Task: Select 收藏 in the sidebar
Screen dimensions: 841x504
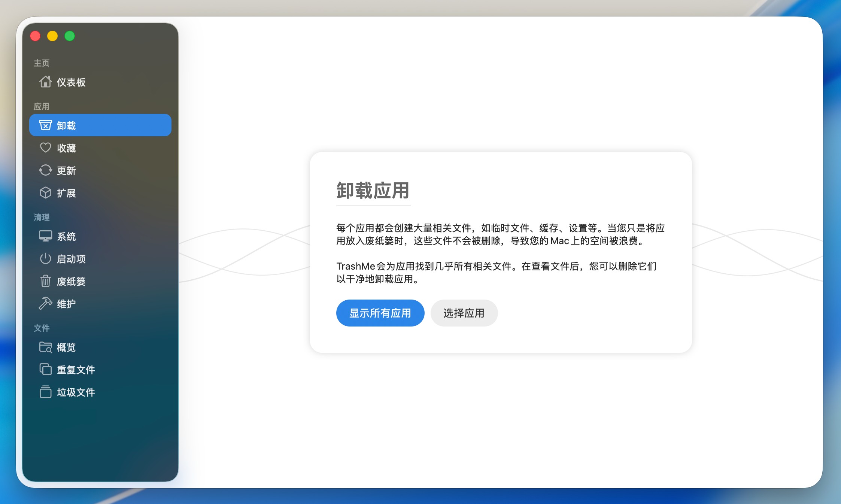Action: [x=66, y=148]
